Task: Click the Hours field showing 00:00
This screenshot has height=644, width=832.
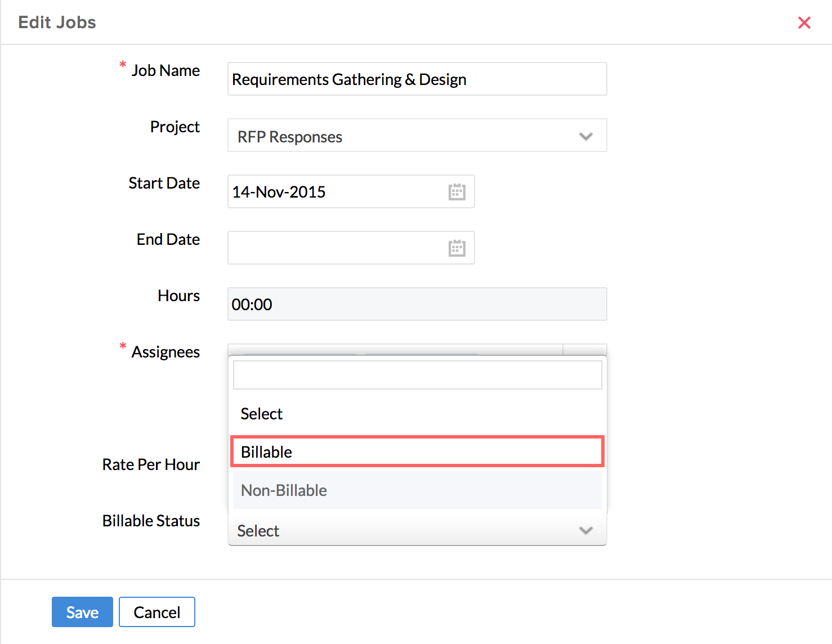Action: (x=417, y=305)
